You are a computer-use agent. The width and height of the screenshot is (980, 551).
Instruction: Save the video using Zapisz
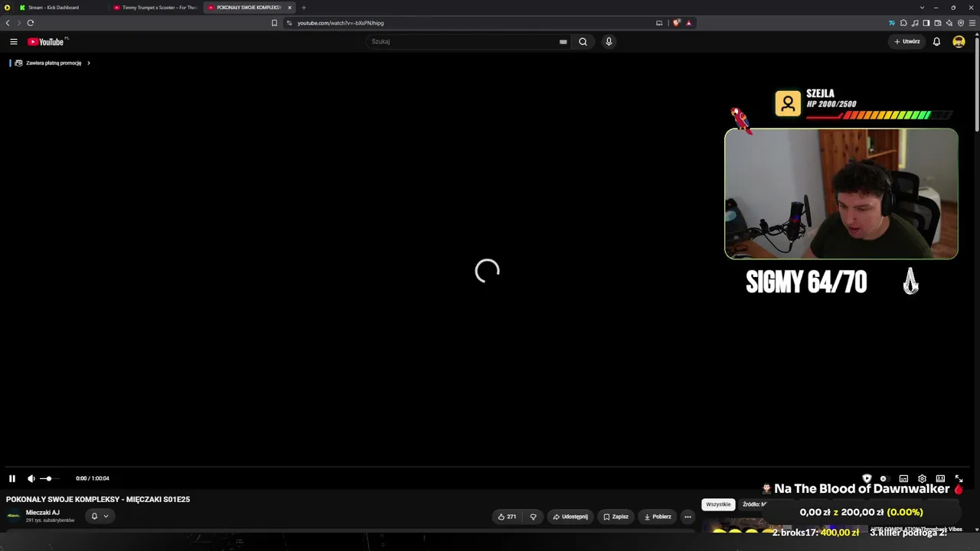pos(616,517)
